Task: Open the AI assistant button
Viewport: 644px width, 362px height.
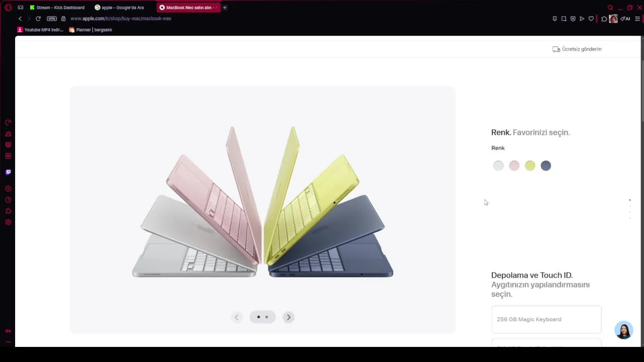Action: tap(625, 19)
